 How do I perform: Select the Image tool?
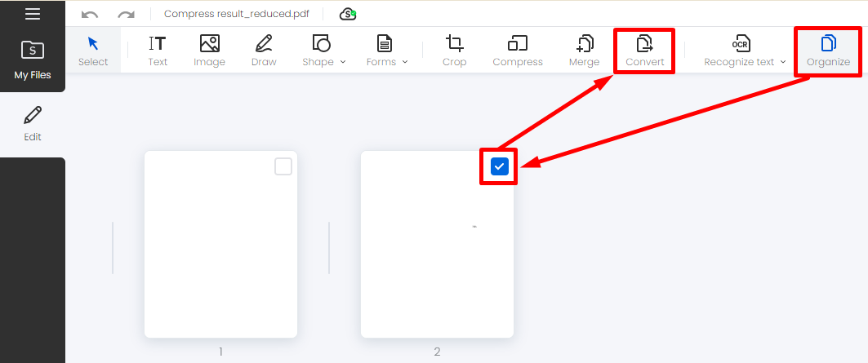point(209,51)
